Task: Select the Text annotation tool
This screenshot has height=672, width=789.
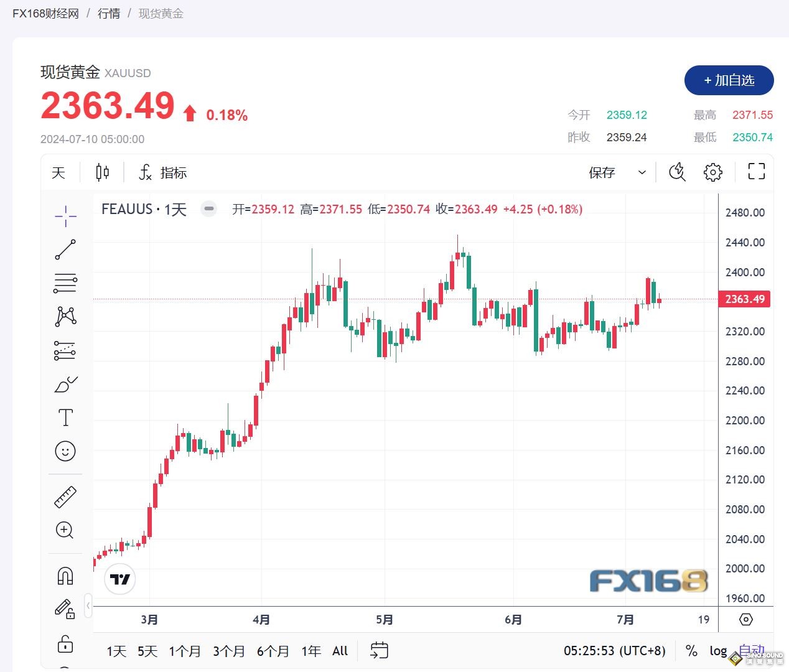Action: tap(65, 418)
